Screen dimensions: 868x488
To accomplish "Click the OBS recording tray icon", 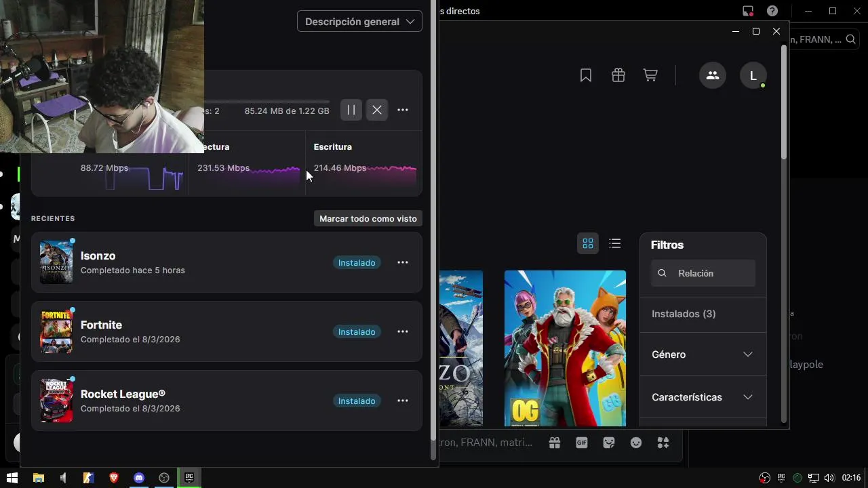I will tap(765, 478).
